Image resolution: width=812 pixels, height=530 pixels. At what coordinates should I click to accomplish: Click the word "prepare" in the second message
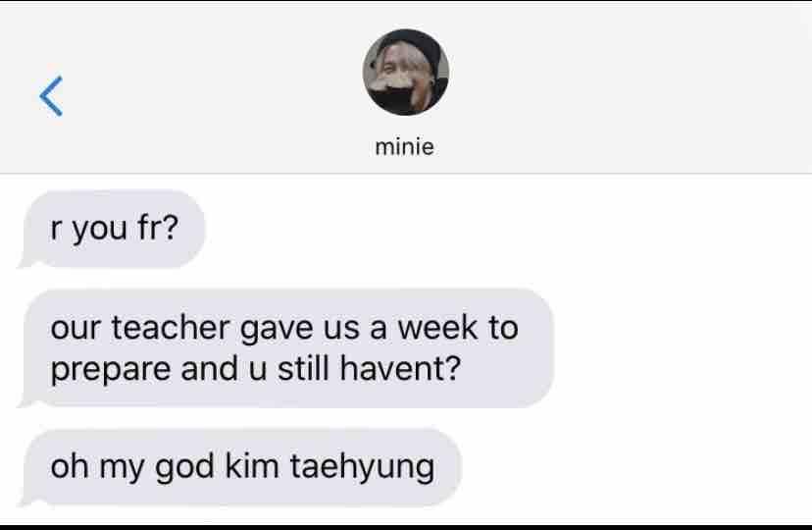(x=110, y=371)
